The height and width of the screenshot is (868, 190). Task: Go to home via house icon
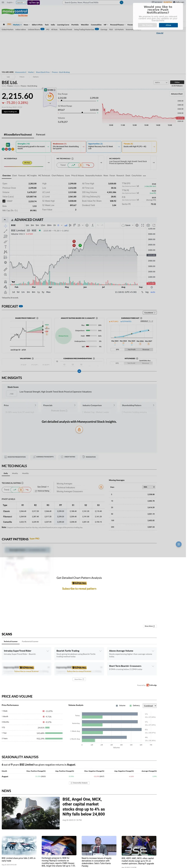[4, 25]
